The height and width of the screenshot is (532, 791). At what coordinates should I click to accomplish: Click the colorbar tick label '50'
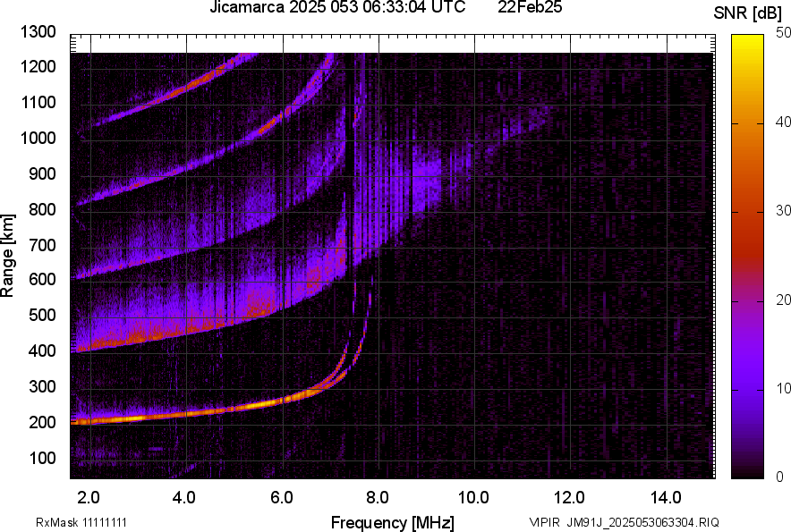[x=783, y=33]
